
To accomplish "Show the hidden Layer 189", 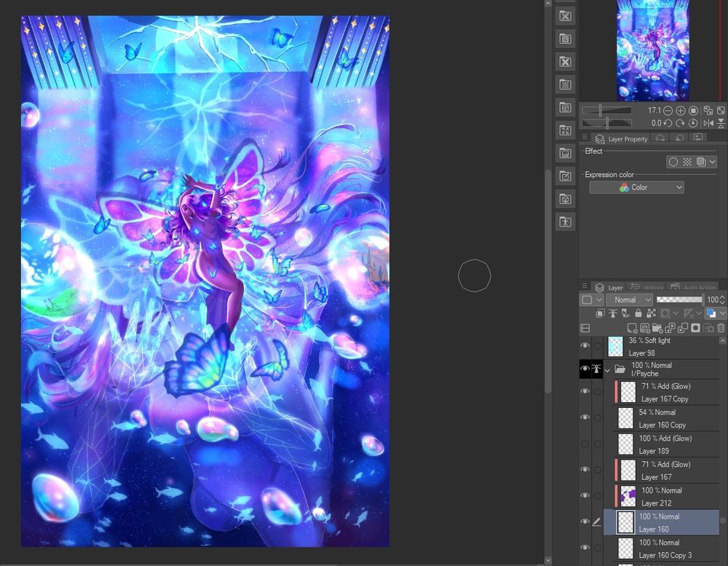I will [585, 444].
